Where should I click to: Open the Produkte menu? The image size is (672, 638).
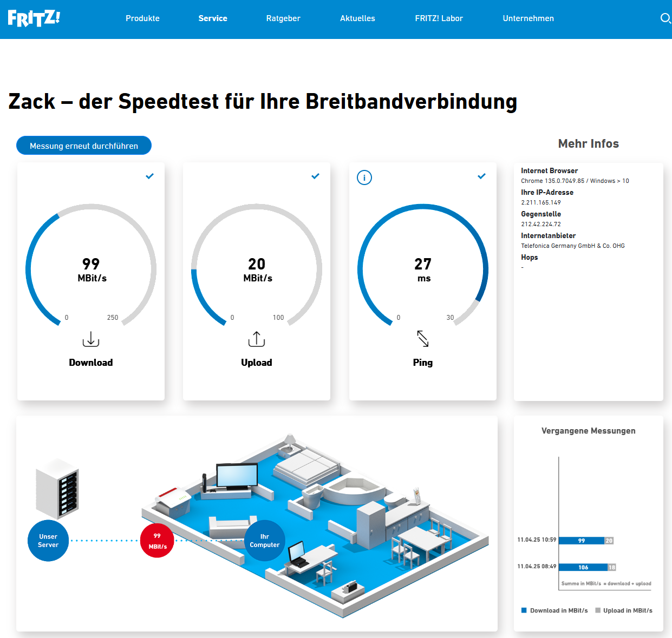coord(142,18)
